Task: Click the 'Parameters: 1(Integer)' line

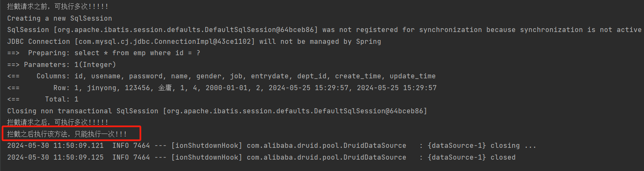Action: coord(70,65)
